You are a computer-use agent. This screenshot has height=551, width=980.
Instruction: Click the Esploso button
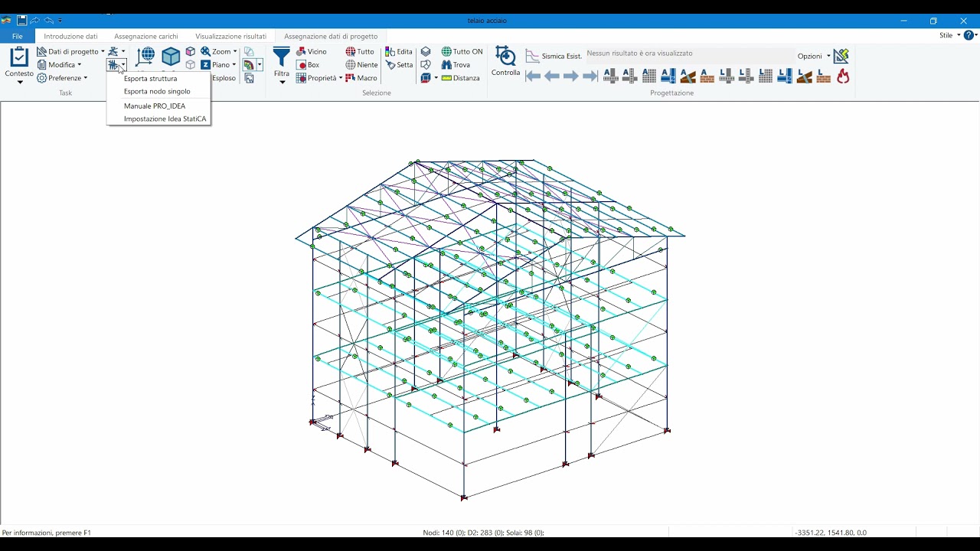[224, 78]
